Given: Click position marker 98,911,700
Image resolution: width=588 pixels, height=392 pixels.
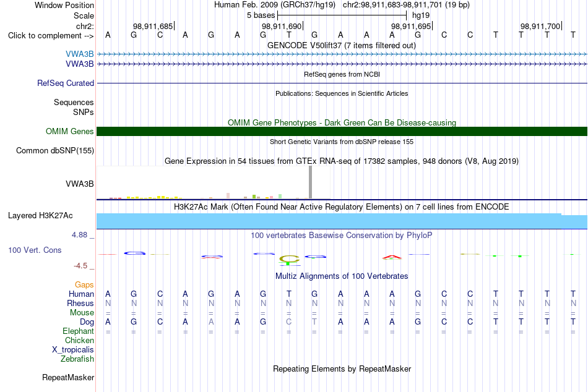Looking at the screenshot, I should (x=540, y=26).
